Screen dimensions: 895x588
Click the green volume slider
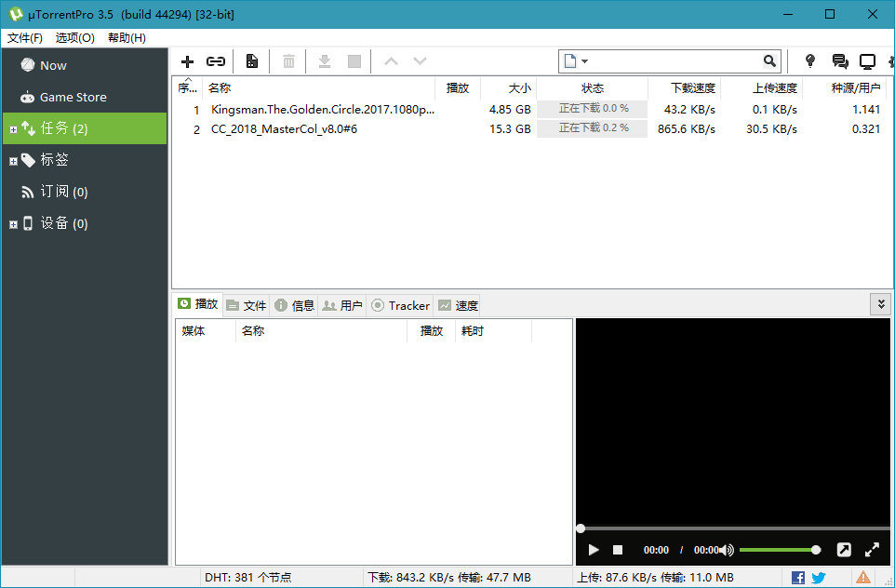(x=777, y=550)
